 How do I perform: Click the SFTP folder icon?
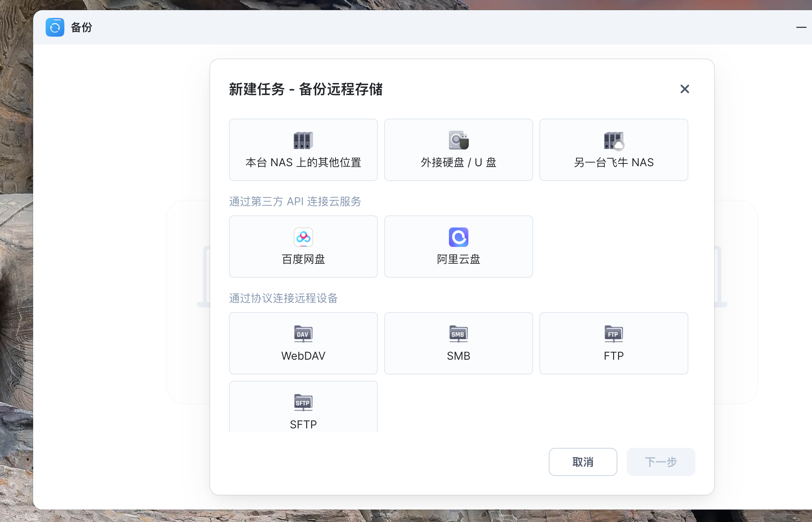(x=303, y=403)
